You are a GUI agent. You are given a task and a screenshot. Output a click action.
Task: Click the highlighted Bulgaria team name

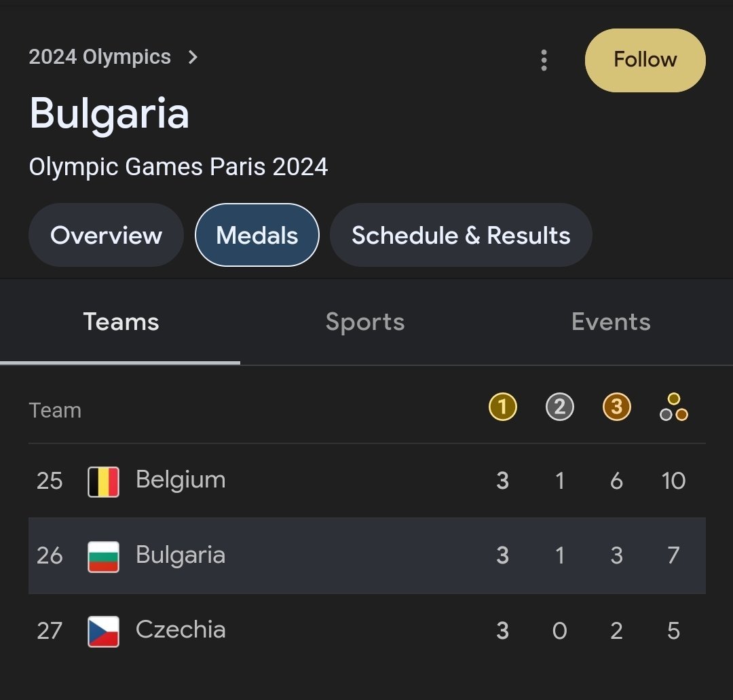pos(180,555)
